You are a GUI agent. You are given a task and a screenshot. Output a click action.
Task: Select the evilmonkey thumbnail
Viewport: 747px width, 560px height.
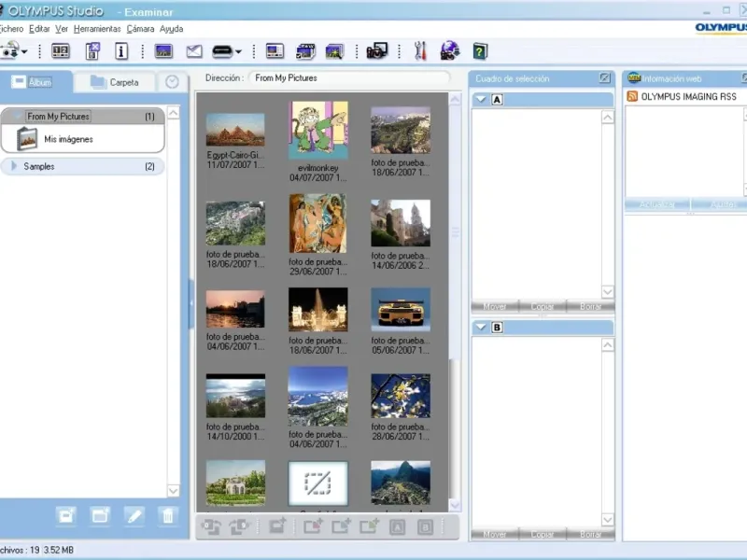coord(317,131)
